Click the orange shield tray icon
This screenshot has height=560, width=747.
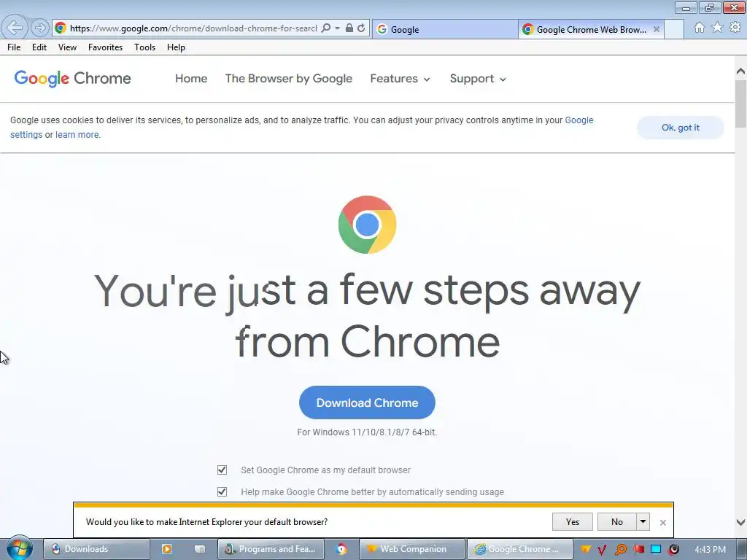(586, 550)
